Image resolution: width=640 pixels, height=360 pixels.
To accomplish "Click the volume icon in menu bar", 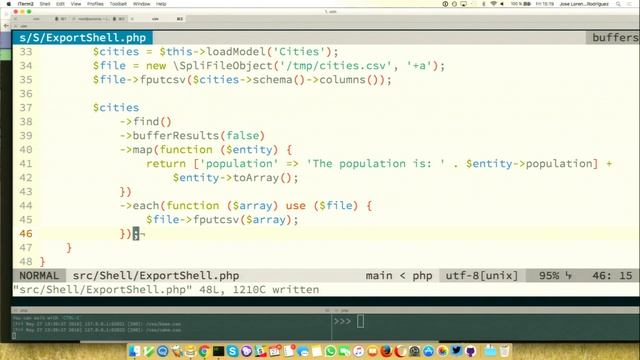I will 502,4.
